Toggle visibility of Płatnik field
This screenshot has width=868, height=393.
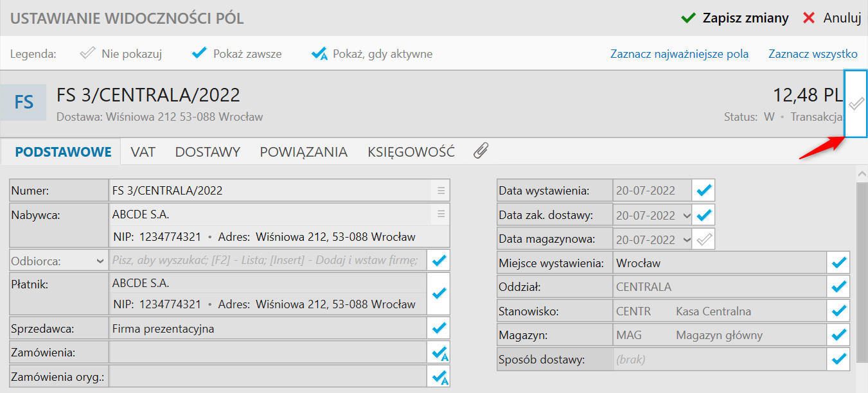point(439,293)
